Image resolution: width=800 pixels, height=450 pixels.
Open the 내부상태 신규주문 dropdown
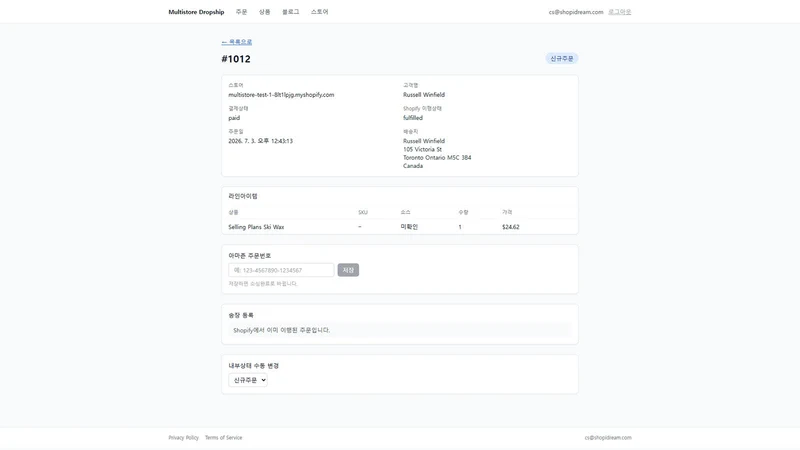pyautogui.click(x=247, y=380)
